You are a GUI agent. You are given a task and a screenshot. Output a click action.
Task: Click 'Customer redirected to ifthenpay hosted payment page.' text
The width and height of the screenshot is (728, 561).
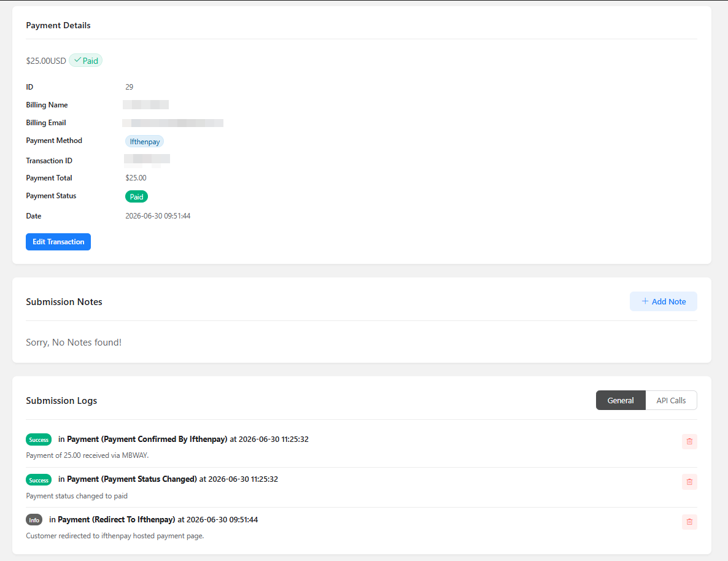(x=115, y=536)
